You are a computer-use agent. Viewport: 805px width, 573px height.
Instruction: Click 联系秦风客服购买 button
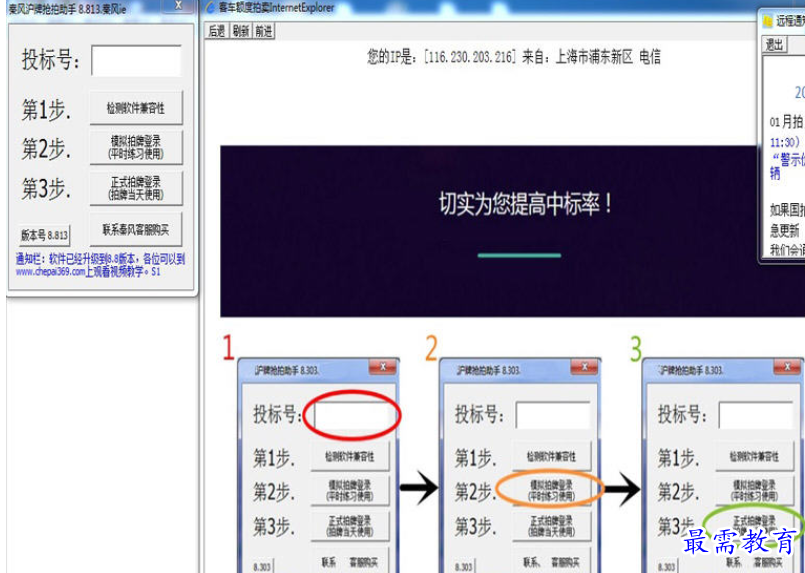[x=136, y=230]
